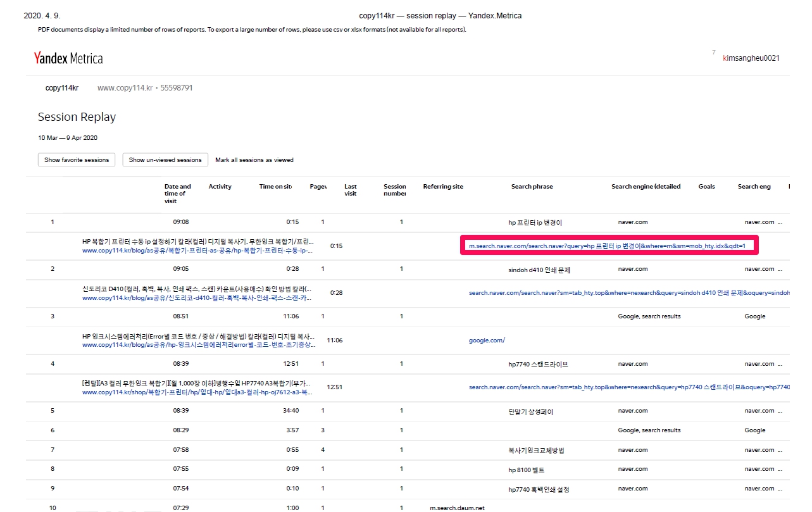
Task: Select session row 5 with 단말기 삼성페이
Action: pyautogui.click(x=405, y=411)
